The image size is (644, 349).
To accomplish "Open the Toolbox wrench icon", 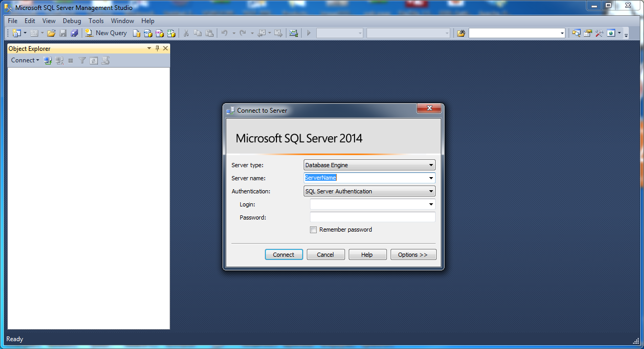I will (599, 33).
